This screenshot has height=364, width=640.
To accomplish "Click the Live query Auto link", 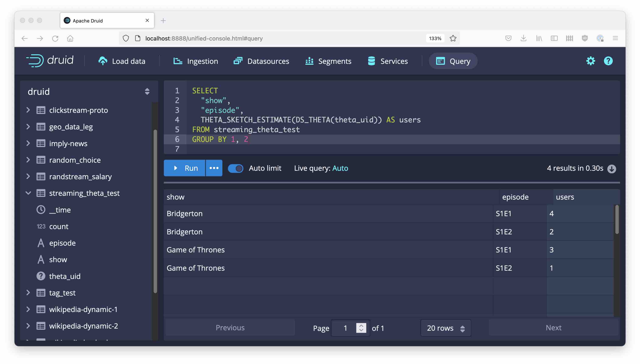I will [340, 168].
